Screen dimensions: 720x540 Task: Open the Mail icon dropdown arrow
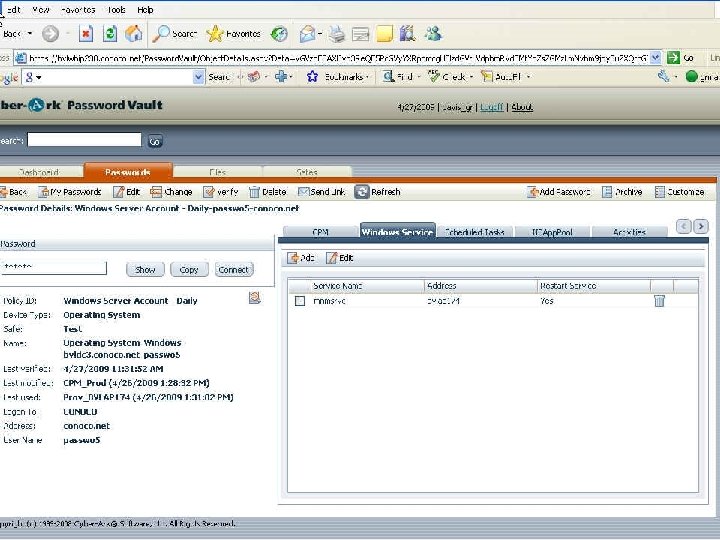point(320,34)
